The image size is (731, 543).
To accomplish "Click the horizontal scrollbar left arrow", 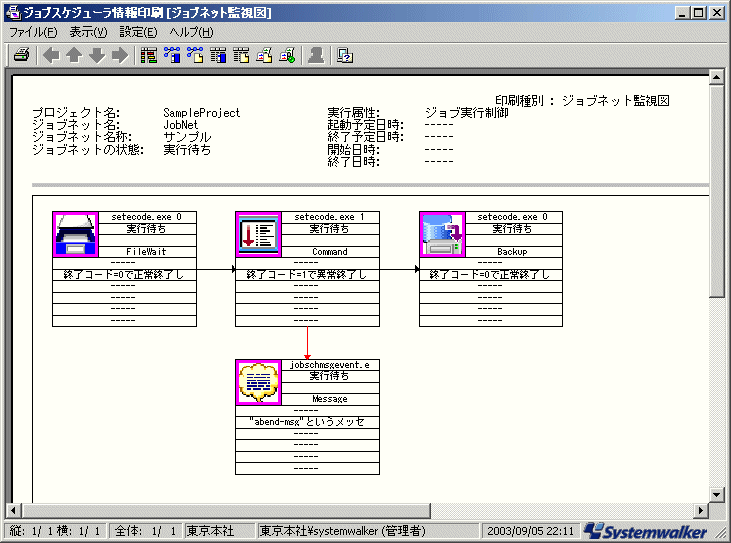I will (13, 510).
